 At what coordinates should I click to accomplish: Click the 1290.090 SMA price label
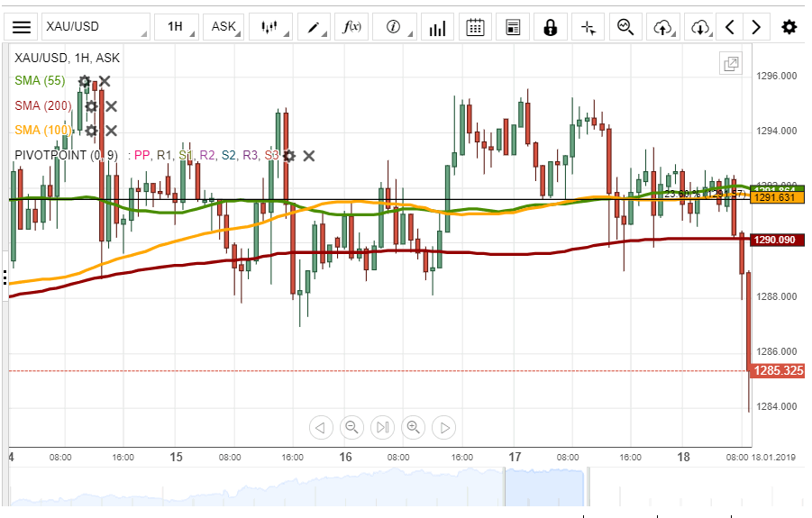pyautogui.click(x=777, y=241)
